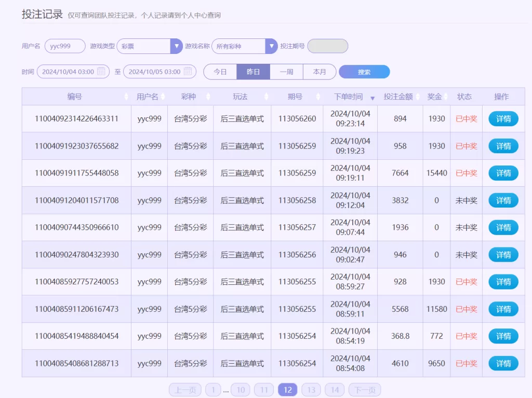Click prize value 9650
This screenshot has width=532, height=398.
(x=436, y=363)
